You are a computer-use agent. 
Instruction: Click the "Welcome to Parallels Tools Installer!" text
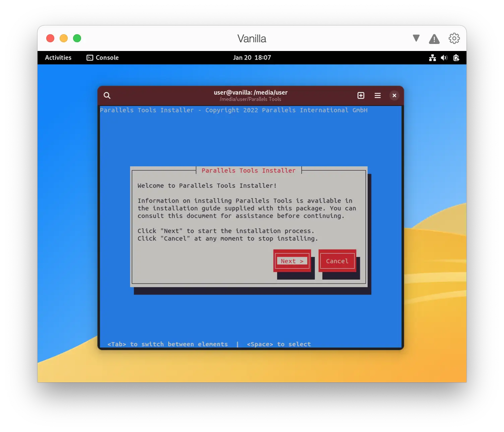(x=207, y=185)
